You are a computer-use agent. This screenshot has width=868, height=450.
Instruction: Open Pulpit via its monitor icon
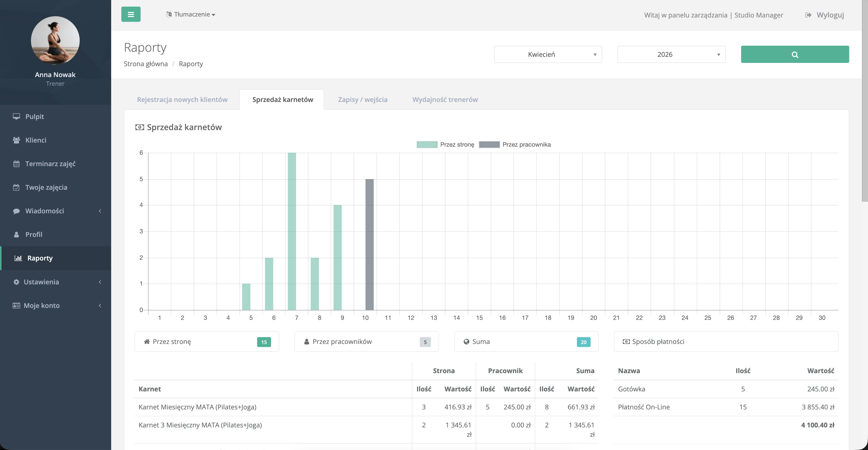(x=16, y=116)
